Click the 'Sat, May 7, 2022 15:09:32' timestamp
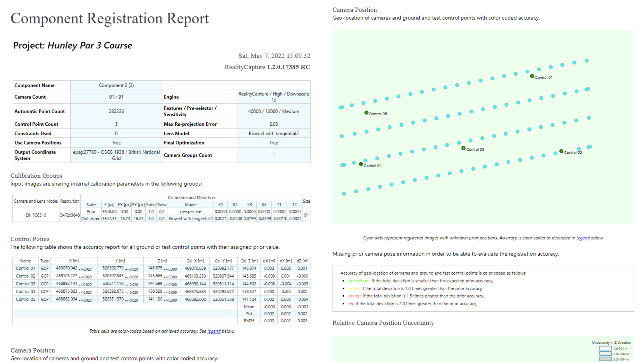Viewport: 644px width, 362px height. pyautogui.click(x=274, y=56)
